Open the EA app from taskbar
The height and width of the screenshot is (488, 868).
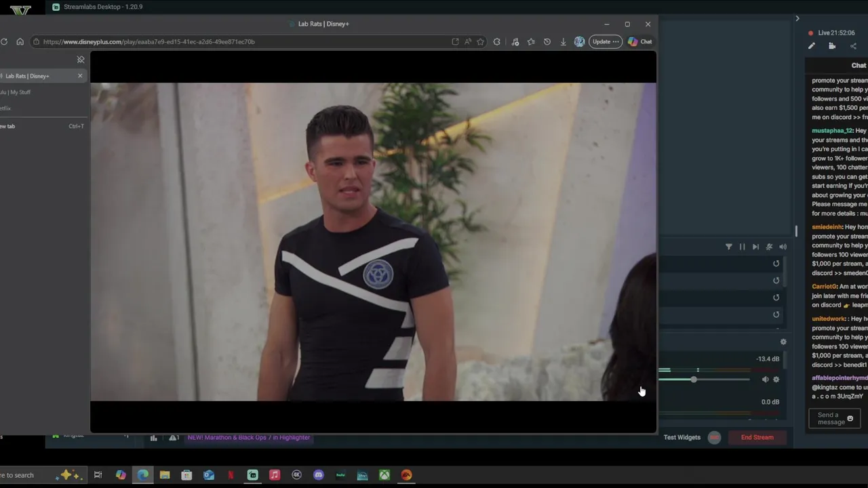coord(406,475)
